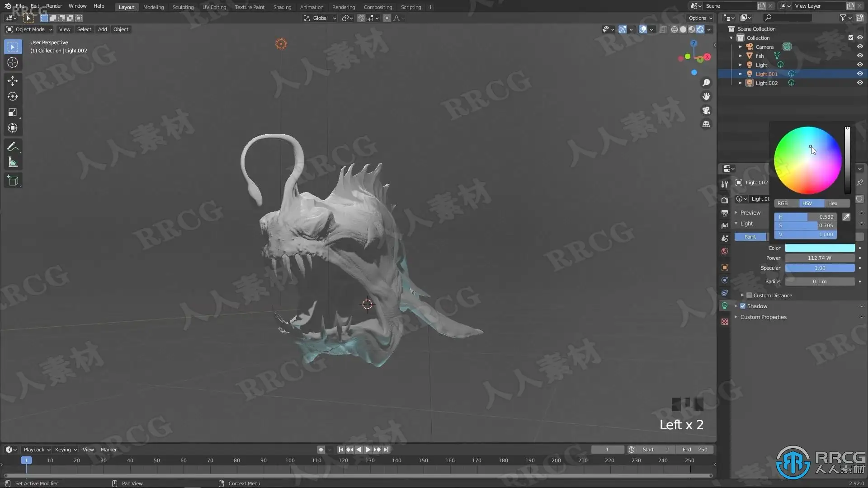Screen dimensions: 868x488
Task: Open the Object Mode dropdown
Action: point(29,29)
